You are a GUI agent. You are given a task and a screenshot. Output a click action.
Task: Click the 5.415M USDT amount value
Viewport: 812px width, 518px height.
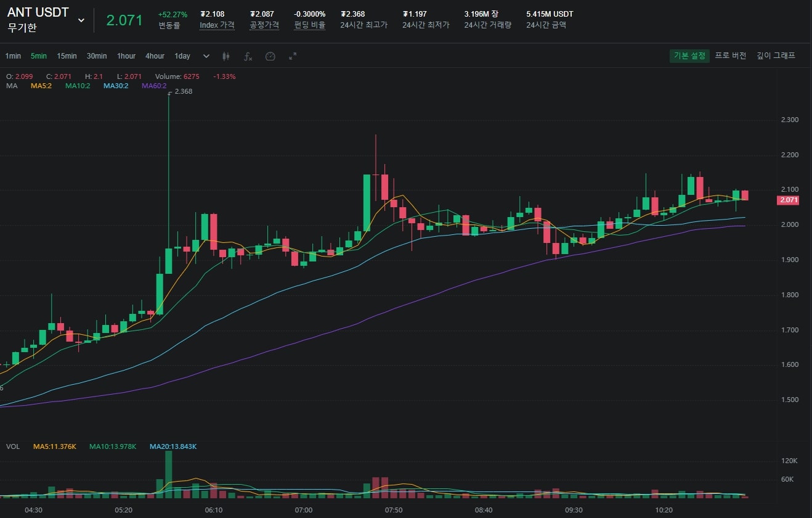(550, 14)
